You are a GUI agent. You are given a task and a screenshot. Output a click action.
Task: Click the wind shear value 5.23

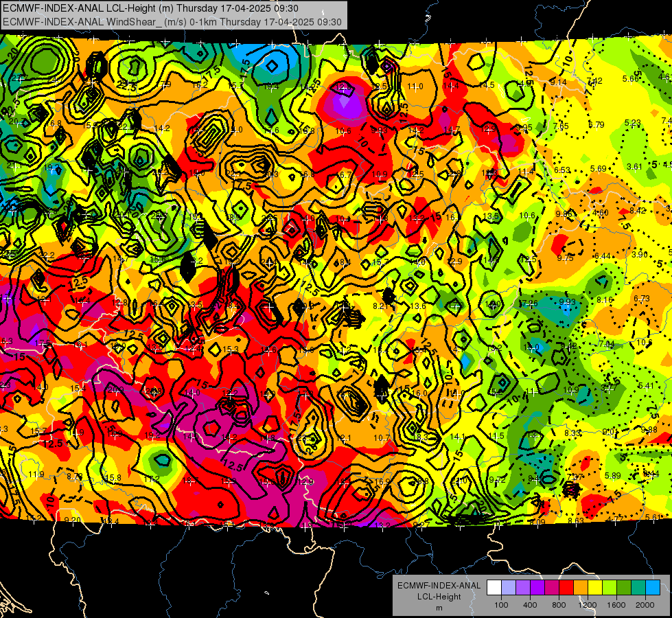tap(633, 123)
